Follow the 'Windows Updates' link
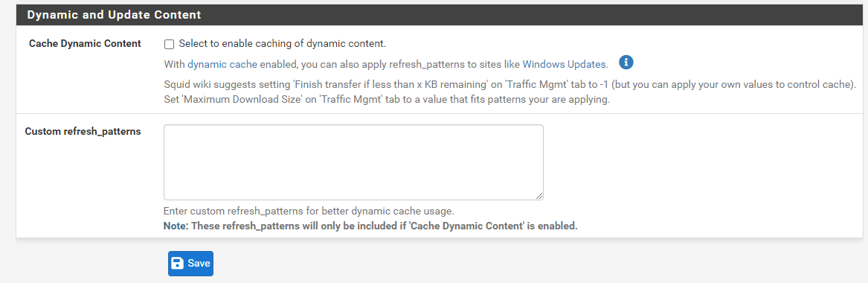The width and height of the screenshot is (868, 283). click(x=564, y=64)
